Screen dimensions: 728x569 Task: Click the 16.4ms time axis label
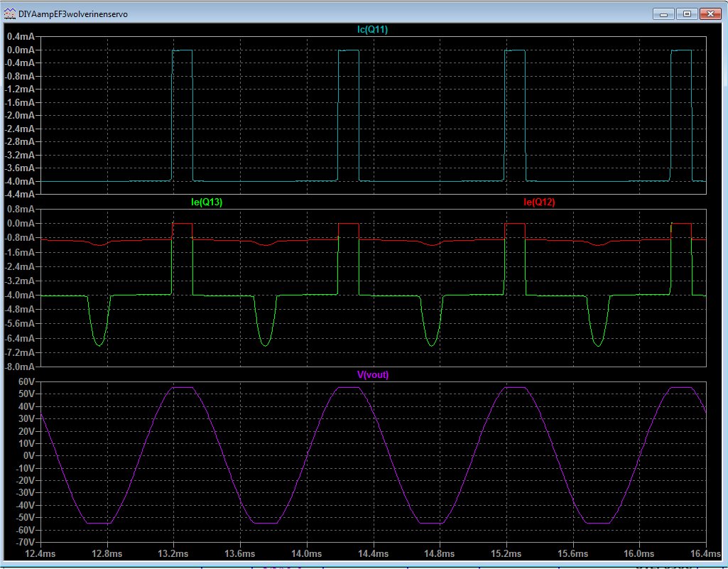(x=706, y=553)
